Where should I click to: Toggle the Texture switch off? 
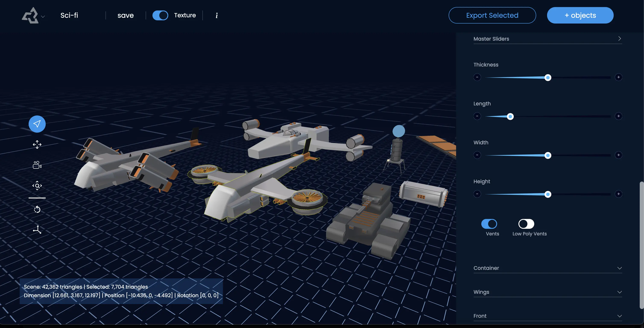pos(160,15)
